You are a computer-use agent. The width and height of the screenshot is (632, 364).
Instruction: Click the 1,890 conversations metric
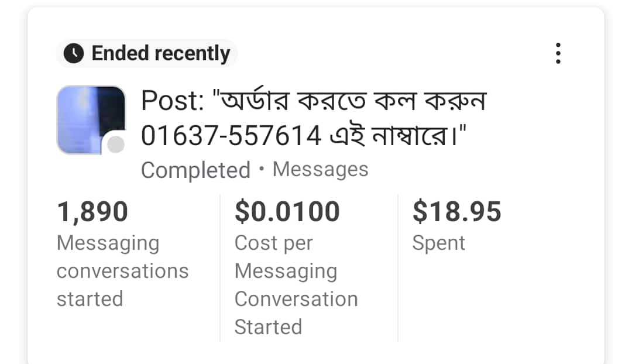91,211
